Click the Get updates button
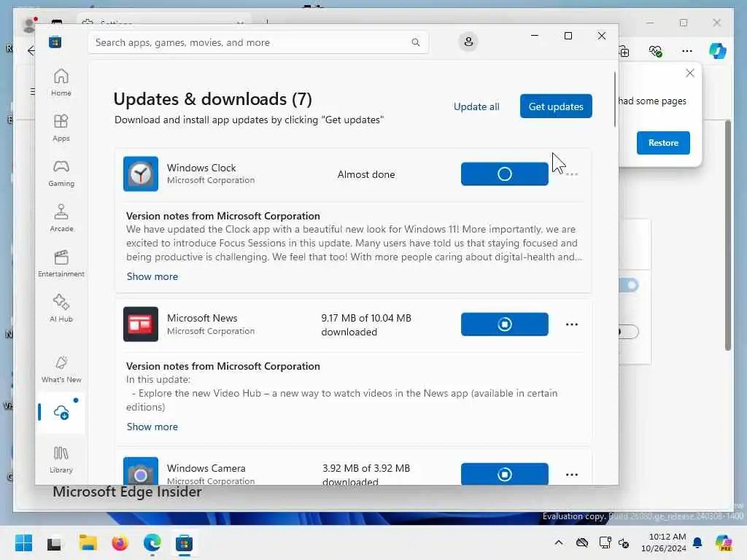 (x=556, y=106)
